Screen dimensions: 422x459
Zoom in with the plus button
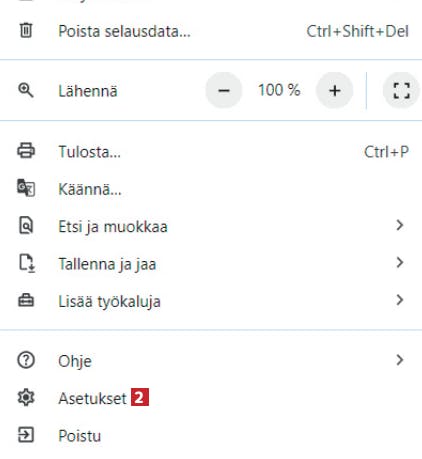coord(334,90)
